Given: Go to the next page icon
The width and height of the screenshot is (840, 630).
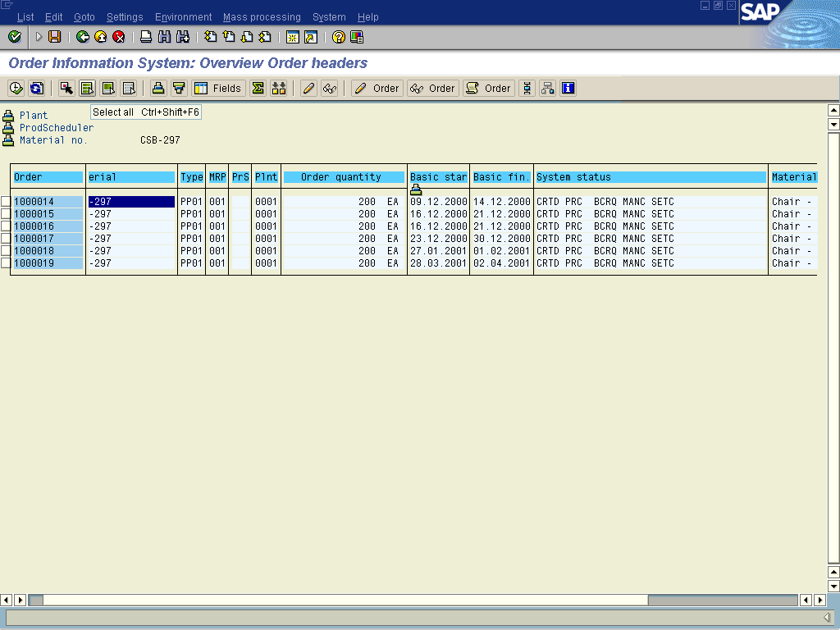Looking at the screenshot, I should tap(247, 37).
